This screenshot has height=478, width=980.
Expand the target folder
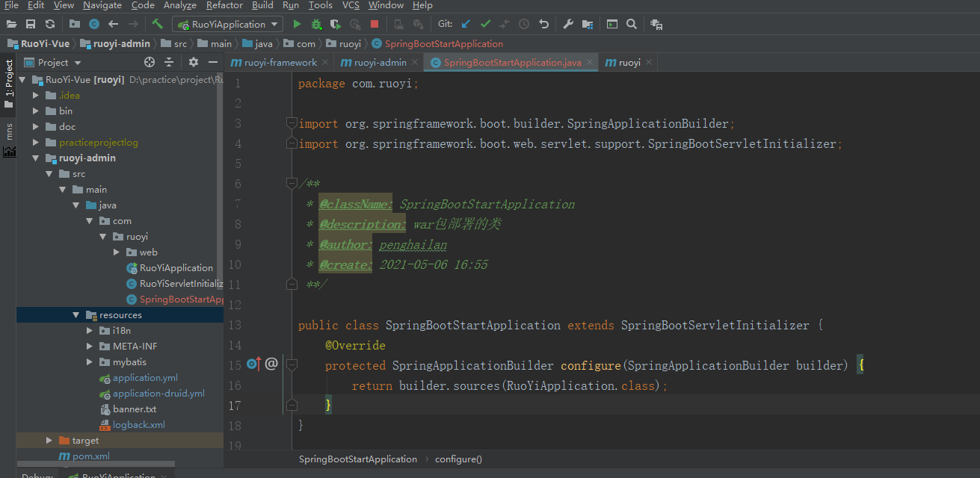point(49,440)
